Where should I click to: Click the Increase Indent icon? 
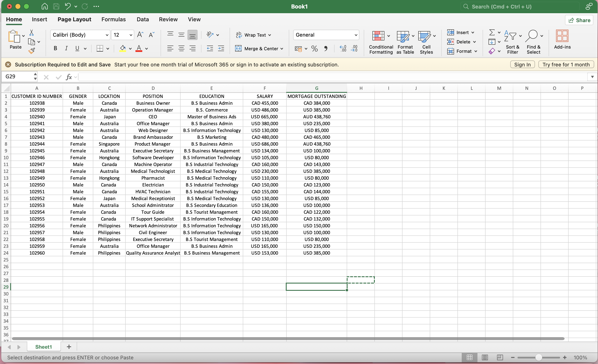pyautogui.click(x=221, y=49)
